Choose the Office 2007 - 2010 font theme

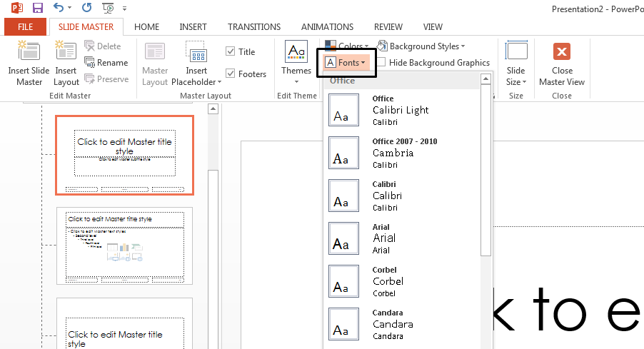click(403, 153)
